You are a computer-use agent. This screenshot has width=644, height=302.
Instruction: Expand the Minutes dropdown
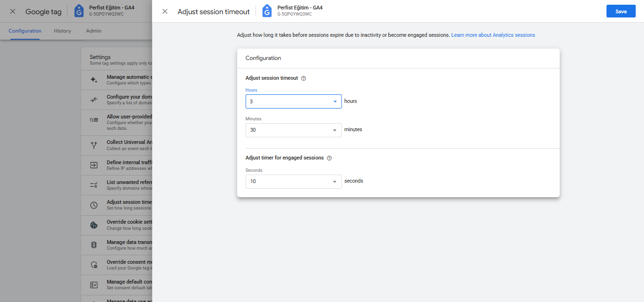pyautogui.click(x=293, y=130)
